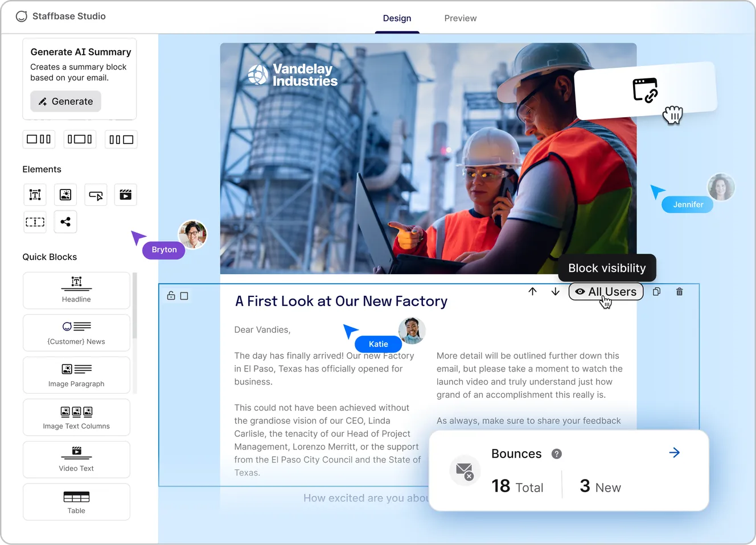
Task: Click the Jennifer name tag
Action: point(688,205)
